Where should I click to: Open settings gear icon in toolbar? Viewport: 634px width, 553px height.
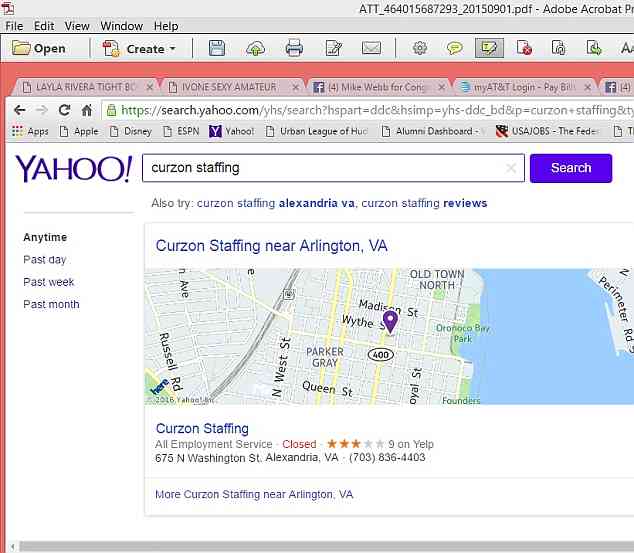[x=420, y=48]
